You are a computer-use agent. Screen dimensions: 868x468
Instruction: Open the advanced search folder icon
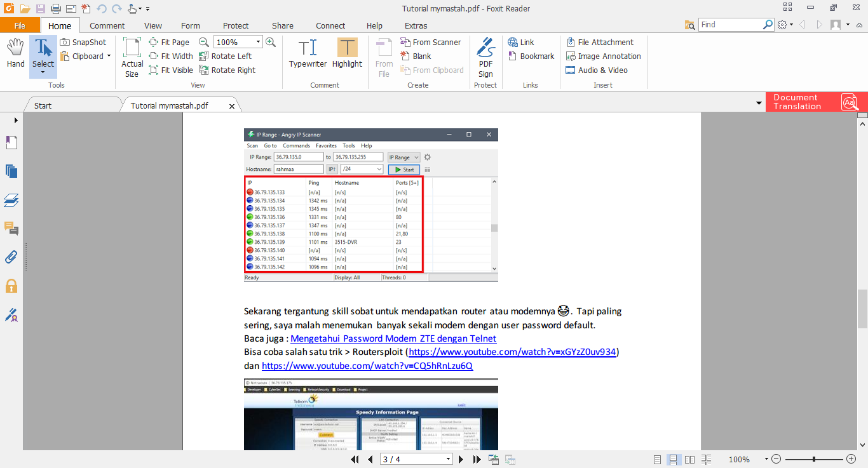coord(690,25)
